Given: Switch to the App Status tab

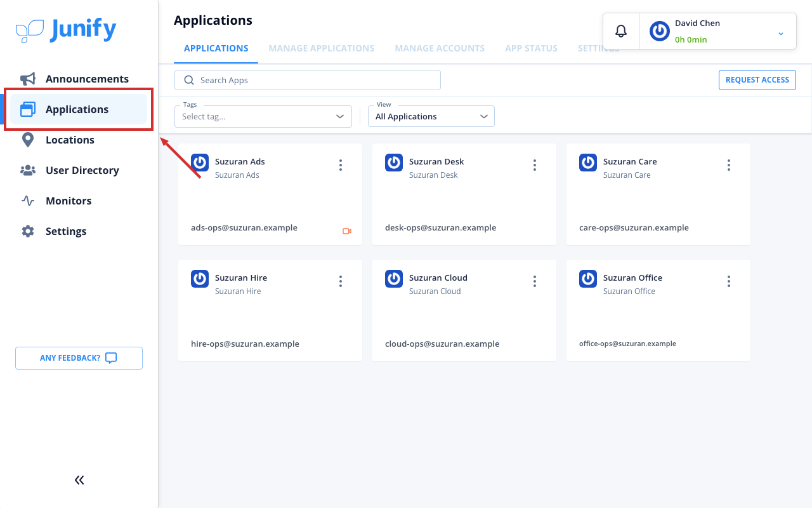Looking at the screenshot, I should 532,48.
